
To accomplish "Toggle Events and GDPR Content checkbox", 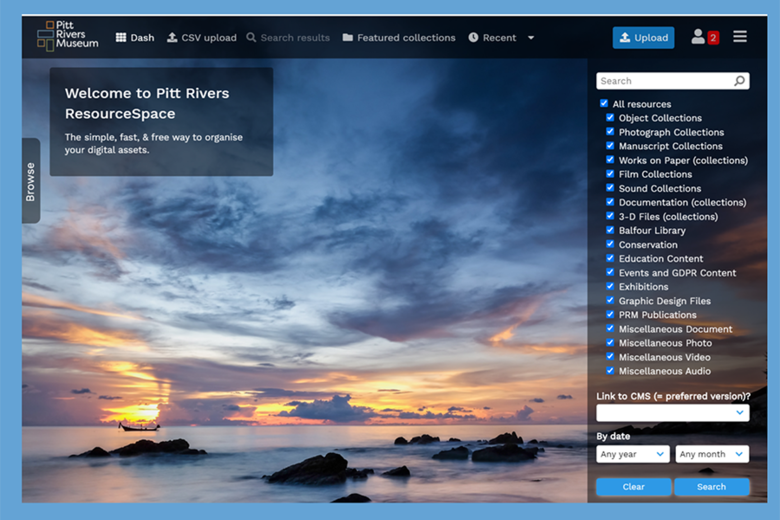I will (x=610, y=272).
